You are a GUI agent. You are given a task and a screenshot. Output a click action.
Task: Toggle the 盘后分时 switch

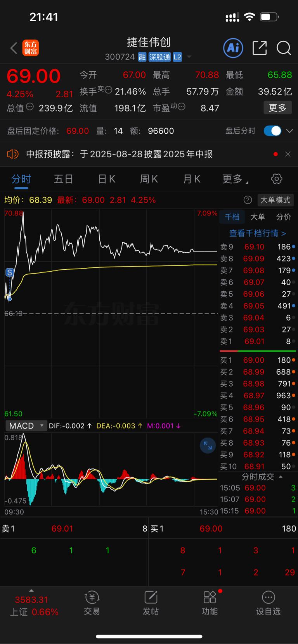(272, 131)
